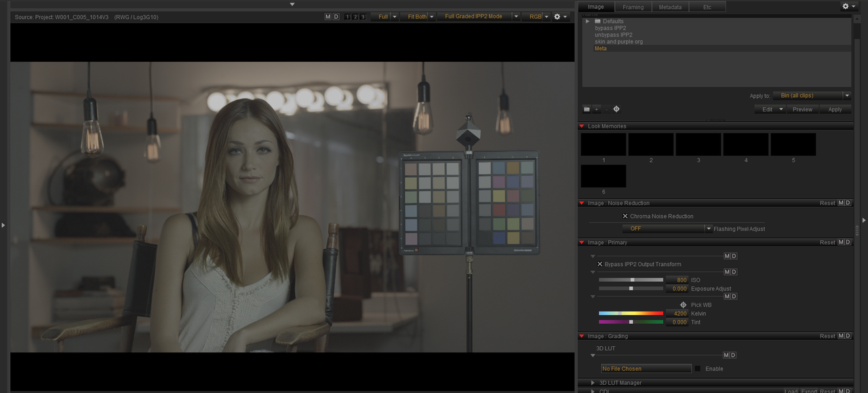Open the viewer settings gear menu
Viewport: 868px width, 393px height.
(560, 17)
